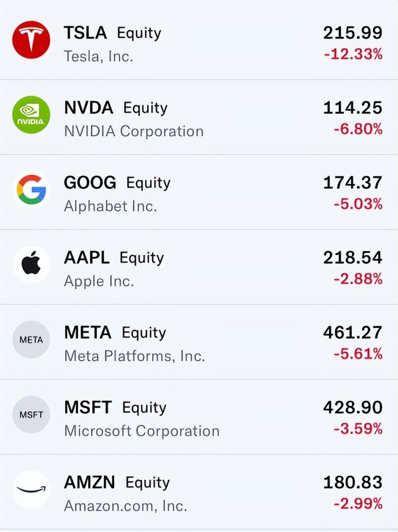The width and height of the screenshot is (398, 532).
Task: Click the black Apple logo icon
Action: 31,264
